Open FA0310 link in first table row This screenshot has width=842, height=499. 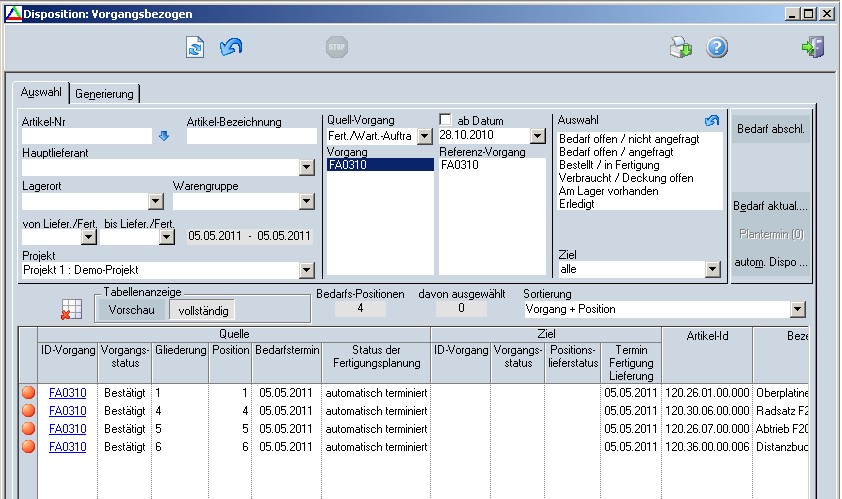pos(68,393)
